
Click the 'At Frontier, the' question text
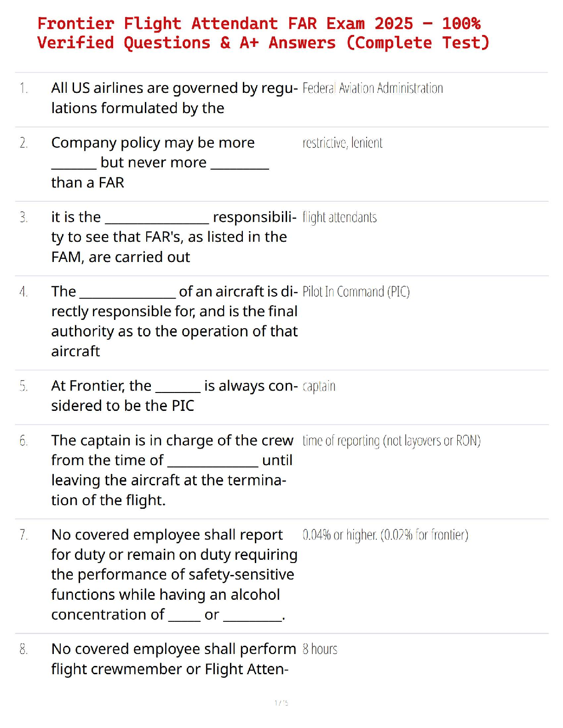point(174,396)
